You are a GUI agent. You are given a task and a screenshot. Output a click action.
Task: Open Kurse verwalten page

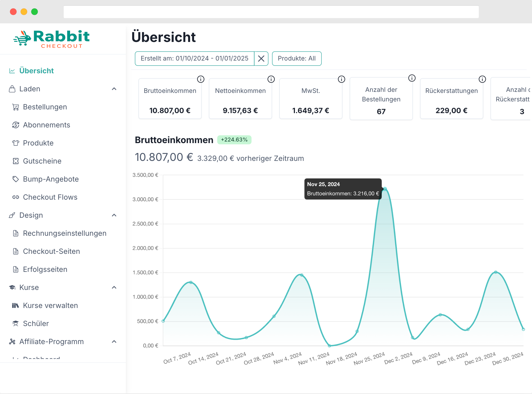pos(50,306)
